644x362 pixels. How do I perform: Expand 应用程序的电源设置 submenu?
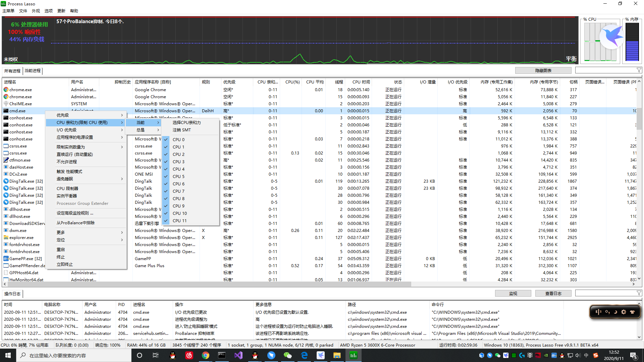tap(86, 137)
